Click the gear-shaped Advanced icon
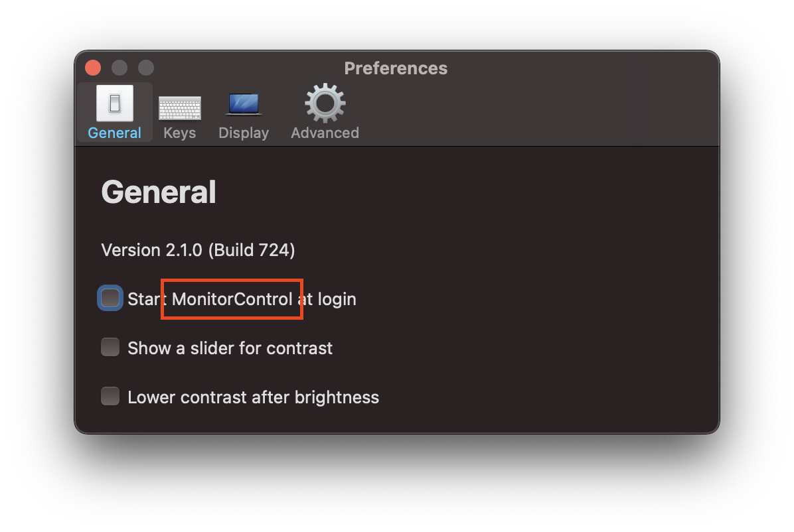 coord(325,103)
